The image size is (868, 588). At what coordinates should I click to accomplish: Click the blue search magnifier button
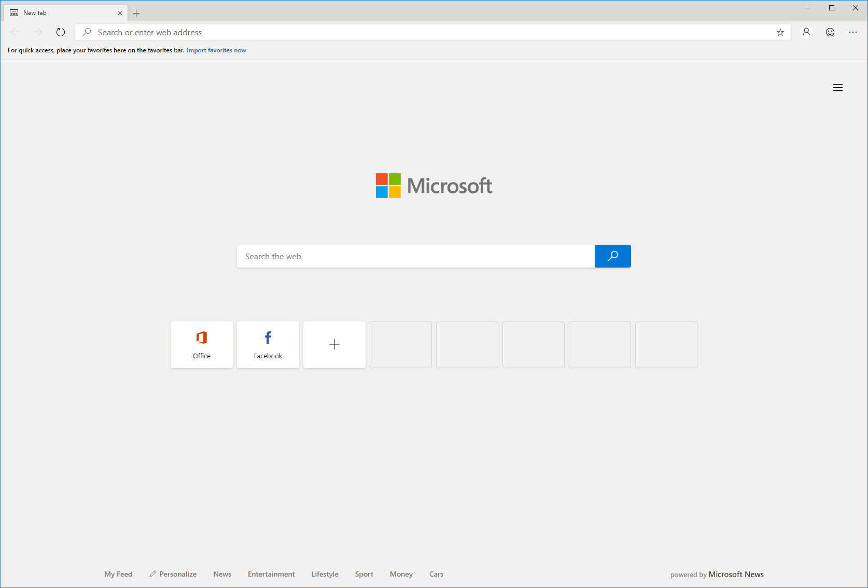613,256
